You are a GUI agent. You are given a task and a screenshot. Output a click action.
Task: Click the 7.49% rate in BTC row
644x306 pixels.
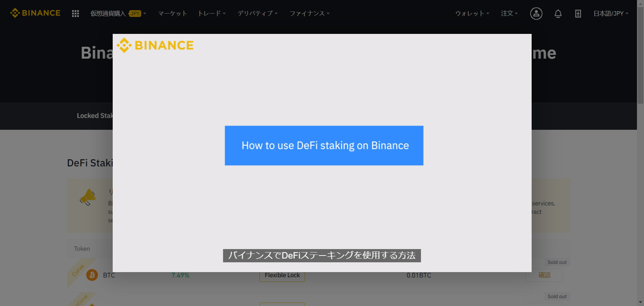pos(180,275)
